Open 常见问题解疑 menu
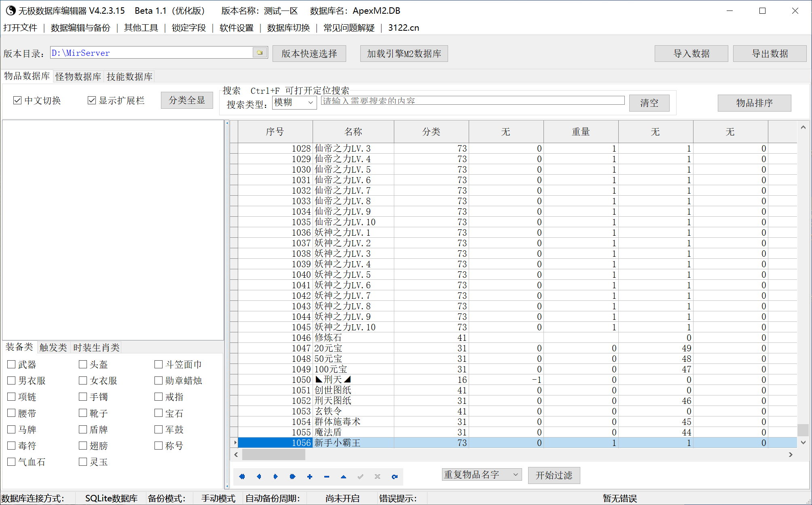The image size is (812, 505). click(x=349, y=27)
